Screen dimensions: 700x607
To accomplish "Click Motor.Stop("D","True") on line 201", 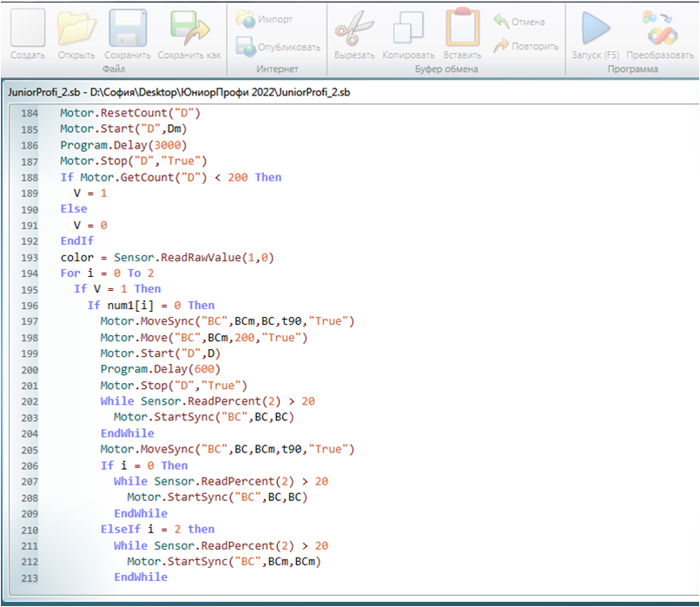I will (174, 386).
